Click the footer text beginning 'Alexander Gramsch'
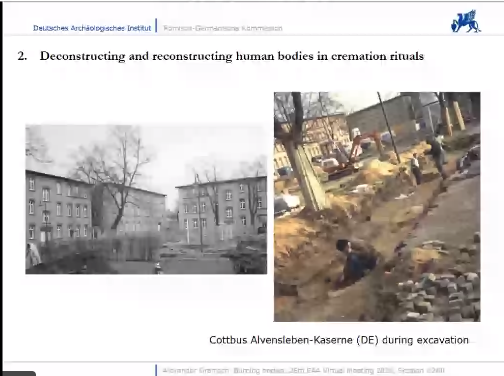This screenshot has height=376, width=504. pos(303,370)
